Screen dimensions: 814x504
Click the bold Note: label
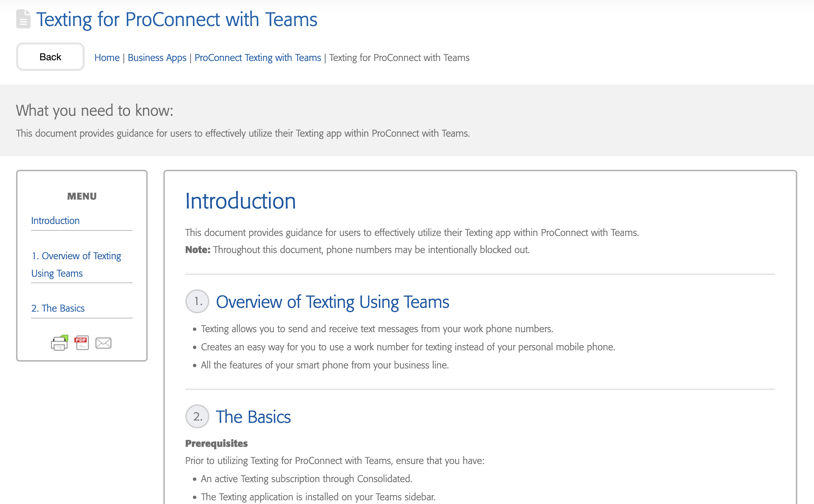[x=198, y=250]
